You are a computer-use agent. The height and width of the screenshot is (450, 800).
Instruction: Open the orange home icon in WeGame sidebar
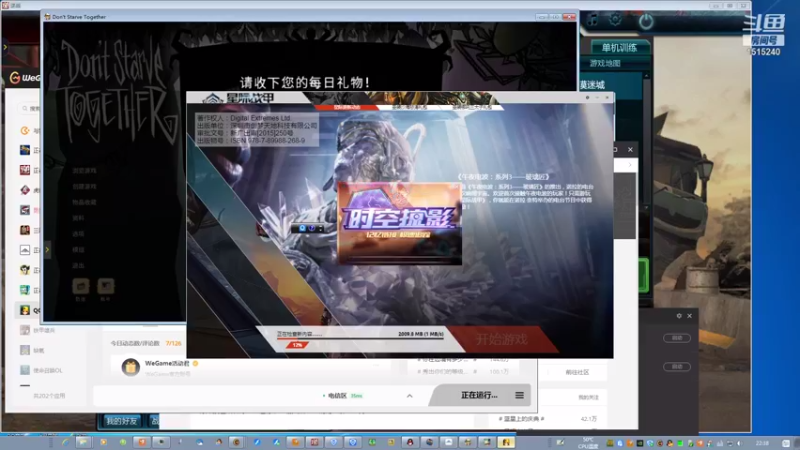(24, 130)
